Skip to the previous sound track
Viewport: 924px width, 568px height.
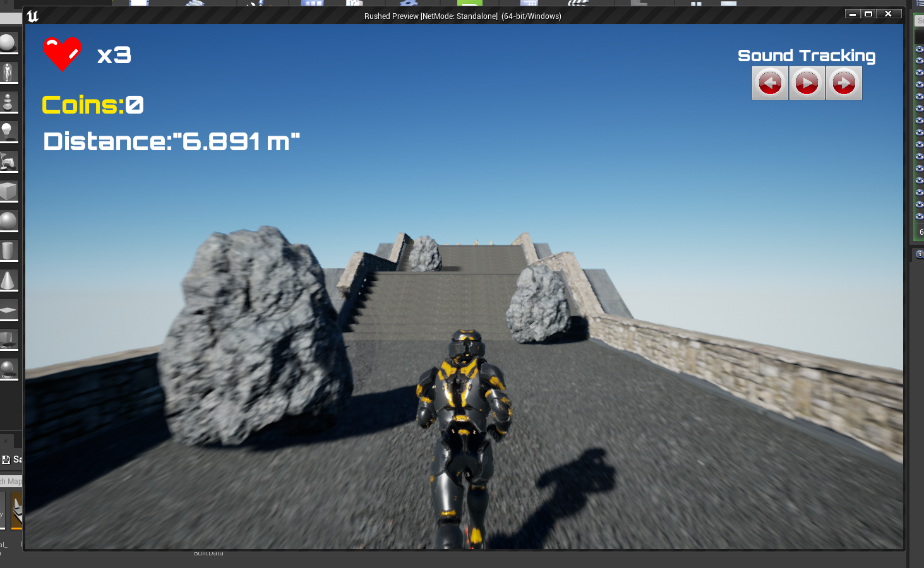pyautogui.click(x=770, y=83)
